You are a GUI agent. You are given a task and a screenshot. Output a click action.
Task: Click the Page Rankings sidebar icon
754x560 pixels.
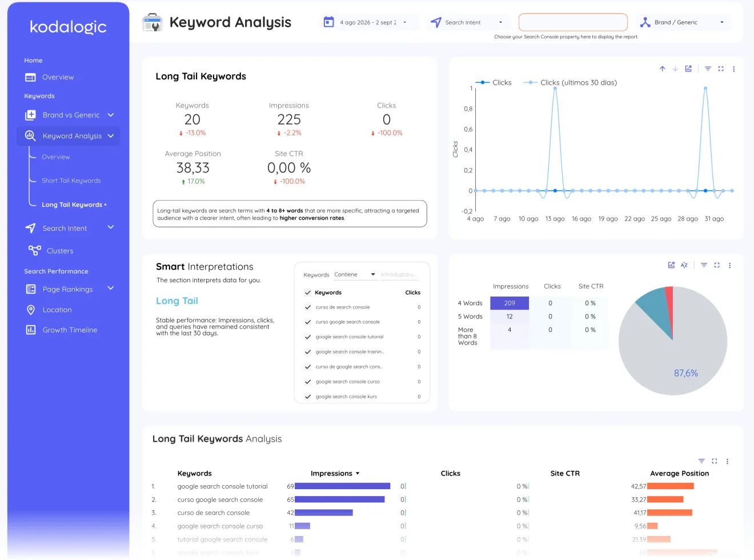[x=31, y=289]
